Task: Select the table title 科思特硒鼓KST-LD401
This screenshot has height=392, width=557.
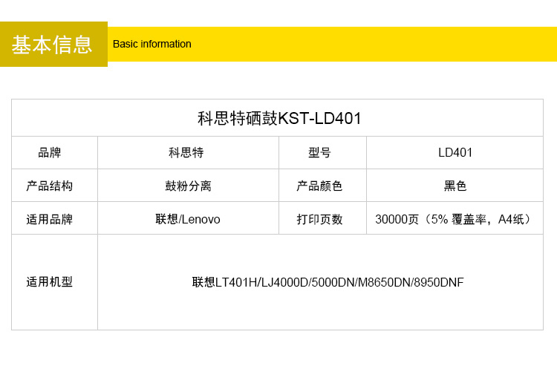Action: (279, 118)
